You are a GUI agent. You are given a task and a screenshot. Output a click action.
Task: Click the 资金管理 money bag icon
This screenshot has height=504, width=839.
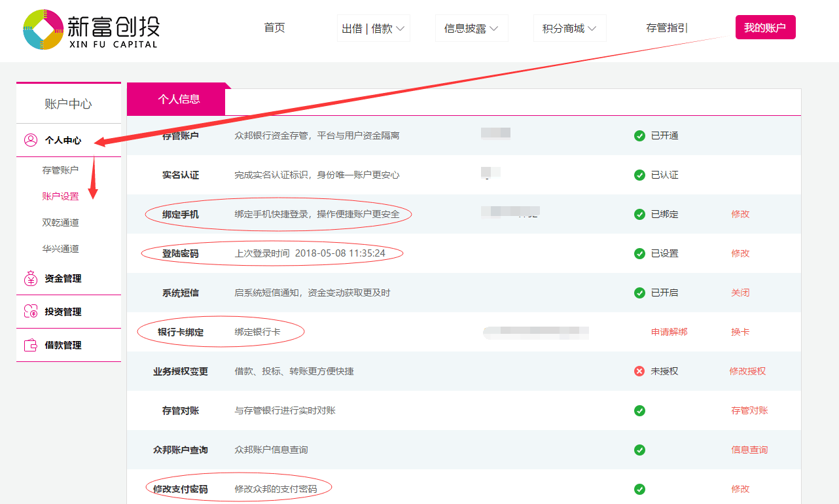31,279
